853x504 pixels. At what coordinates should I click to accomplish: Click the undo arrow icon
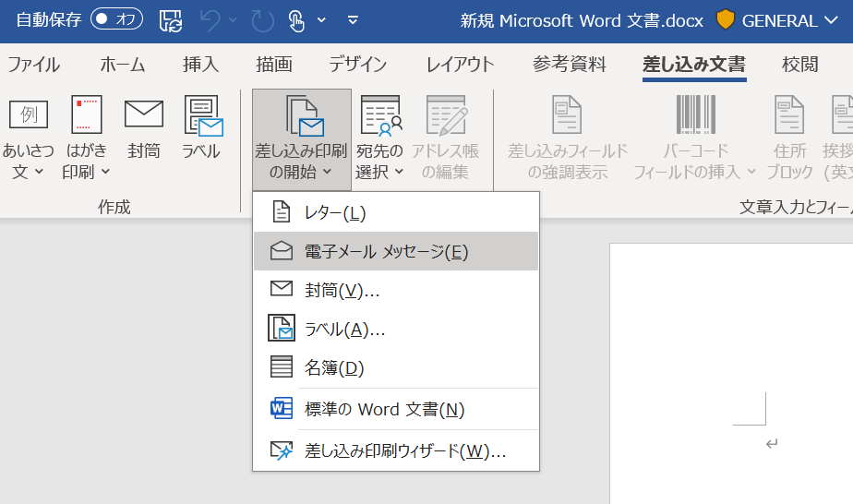210,20
